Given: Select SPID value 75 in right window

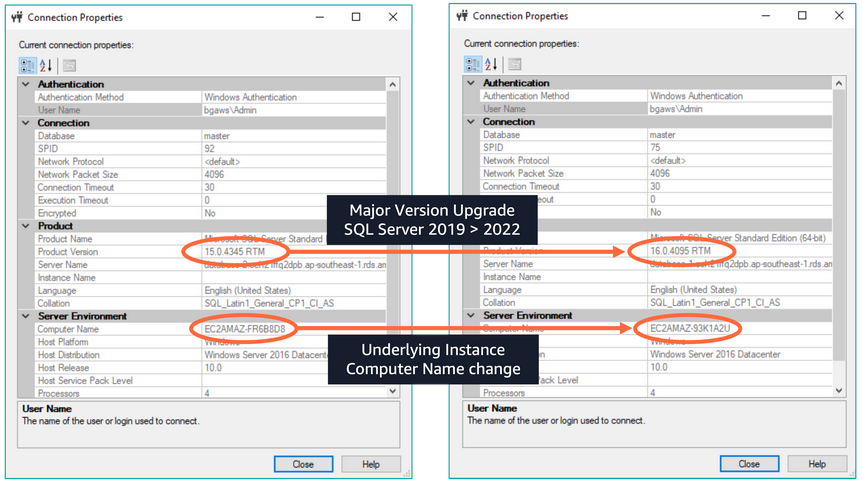Looking at the screenshot, I should pos(655,147).
